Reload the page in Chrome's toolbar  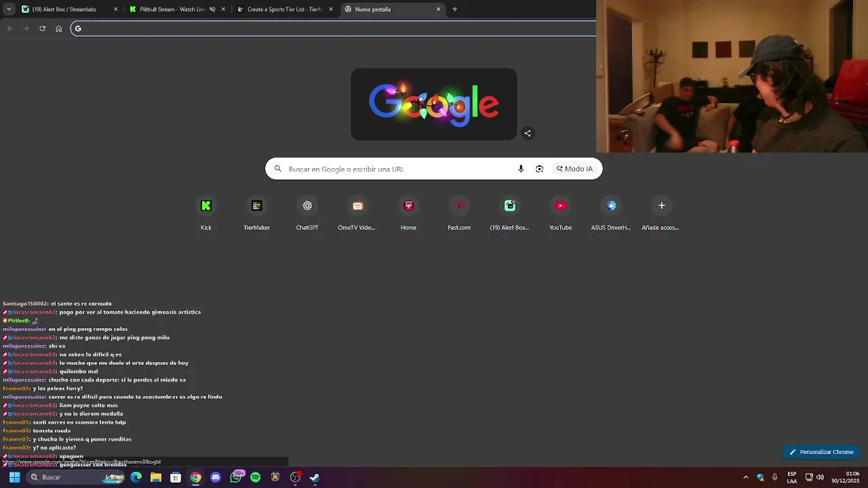[42, 28]
